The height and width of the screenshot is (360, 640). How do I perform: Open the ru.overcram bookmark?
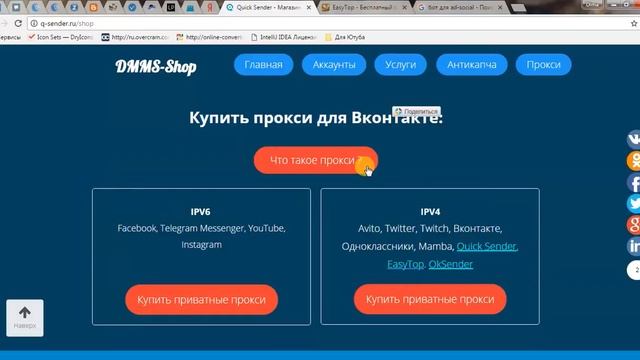coord(135,37)
